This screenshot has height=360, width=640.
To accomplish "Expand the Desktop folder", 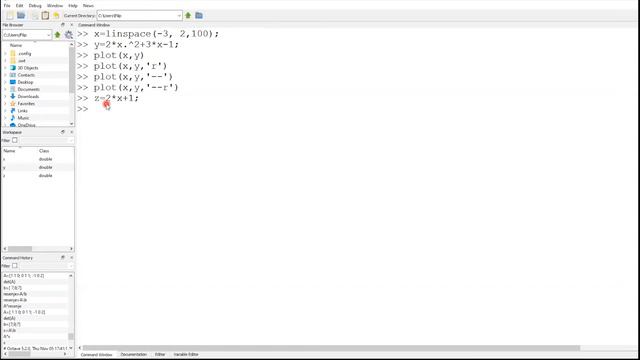I will tap(5, 82).
